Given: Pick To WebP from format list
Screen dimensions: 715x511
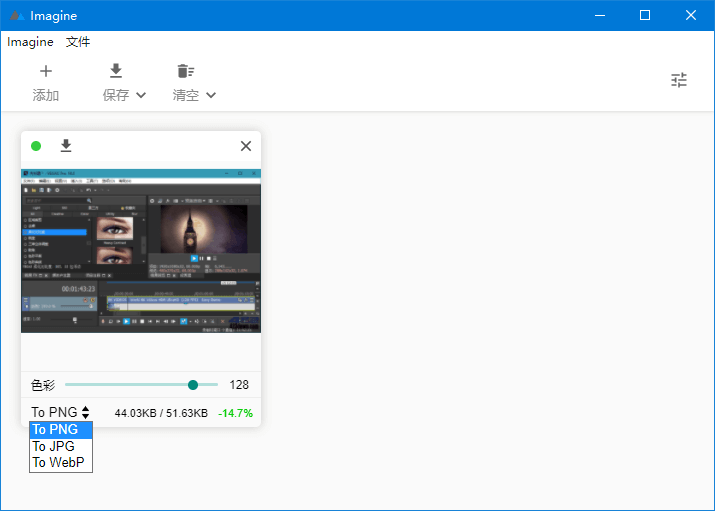Looking at the screenshot, I should click(60, 462).
